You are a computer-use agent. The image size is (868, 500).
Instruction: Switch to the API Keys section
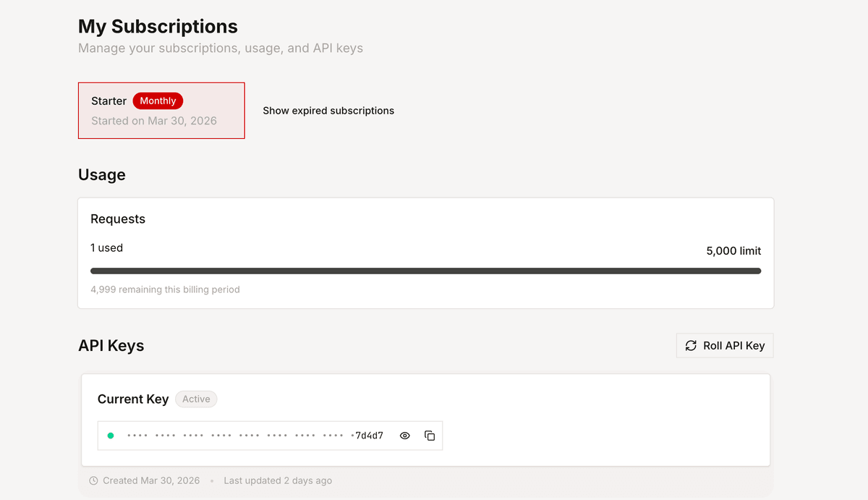(111, 345)
